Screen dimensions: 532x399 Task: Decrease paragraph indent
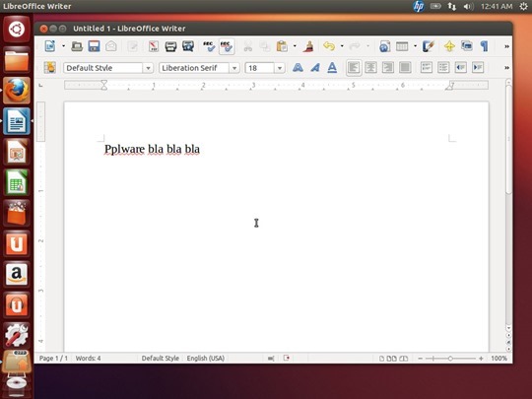coord(461,68)
